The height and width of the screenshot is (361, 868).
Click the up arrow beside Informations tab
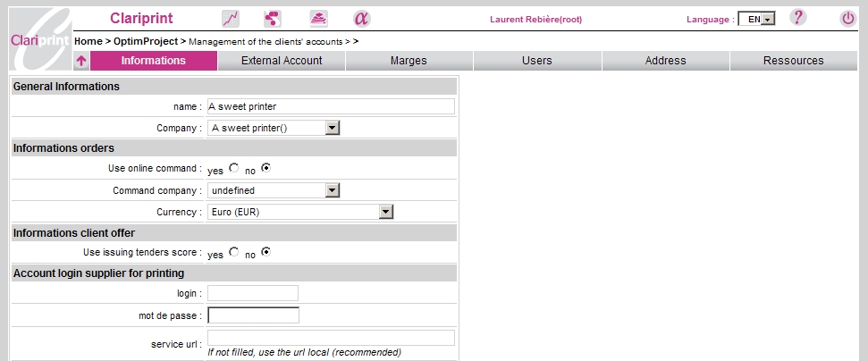click(x=81, y=61)
